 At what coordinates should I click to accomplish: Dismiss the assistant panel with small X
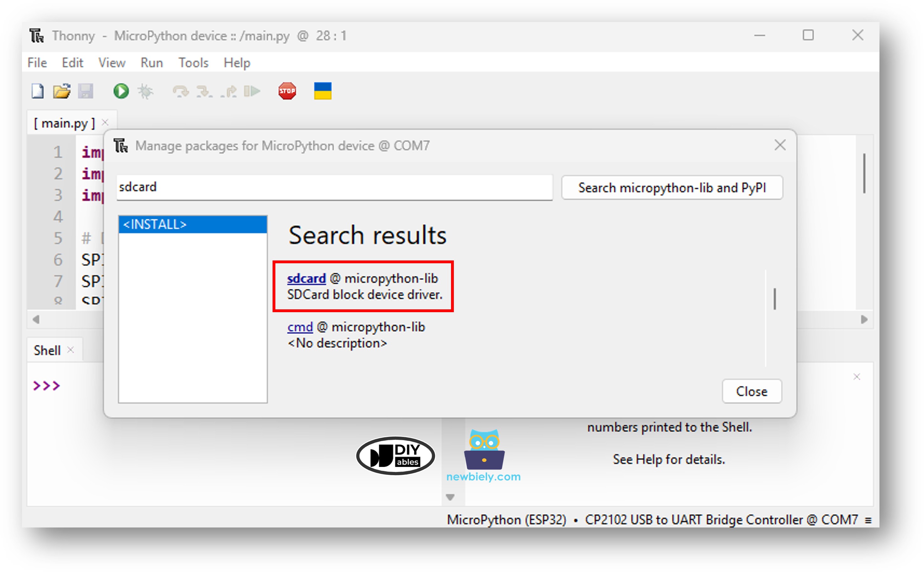click(857, 377)
